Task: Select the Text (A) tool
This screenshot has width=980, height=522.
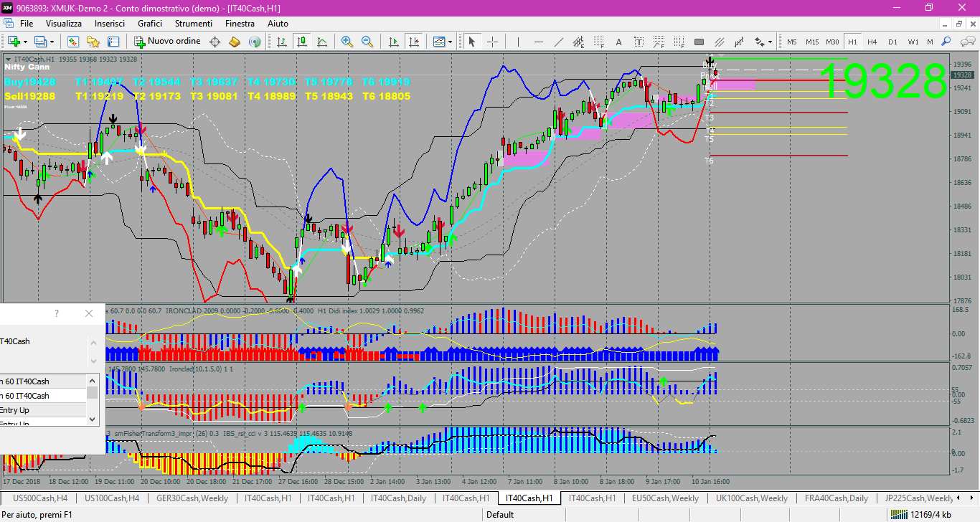Action: (618, 42)
